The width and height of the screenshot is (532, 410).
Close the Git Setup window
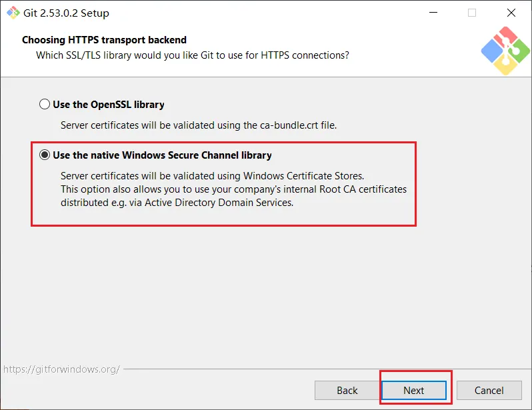pos(511,13)
